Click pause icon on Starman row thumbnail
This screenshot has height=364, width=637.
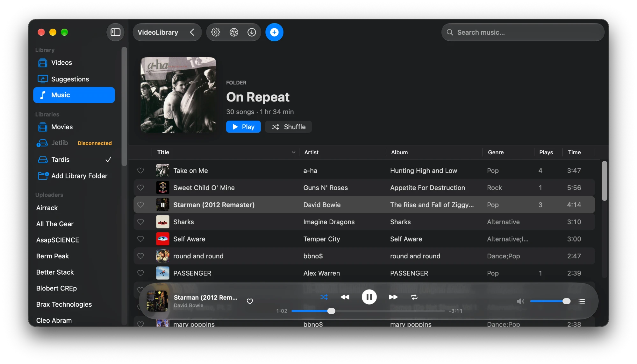[163, 205]
